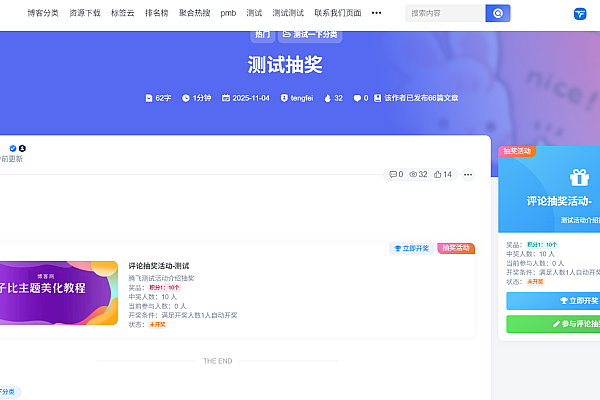This screenshot has height=400, width=600.
Task: Go to the 标签云 page
Action: (x=123, y=13)
